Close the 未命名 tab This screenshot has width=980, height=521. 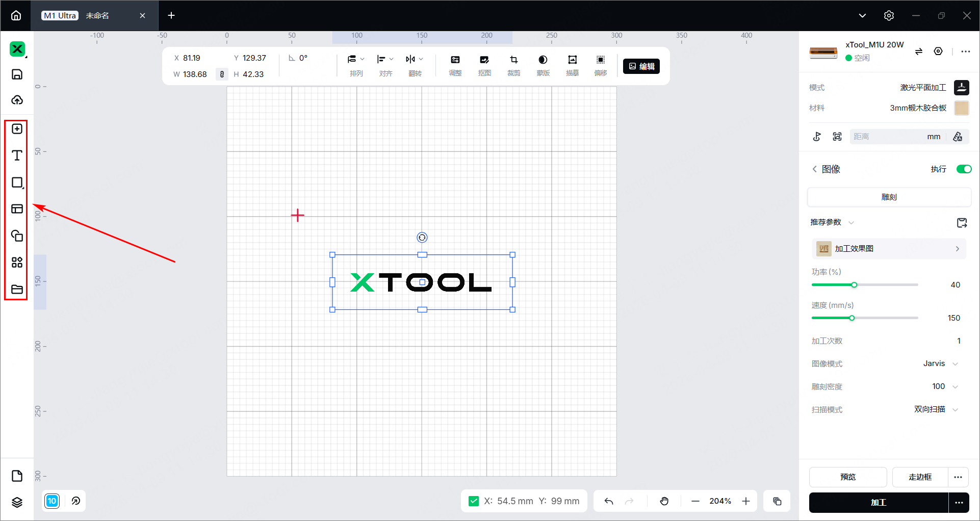click(x=142, y=15)
